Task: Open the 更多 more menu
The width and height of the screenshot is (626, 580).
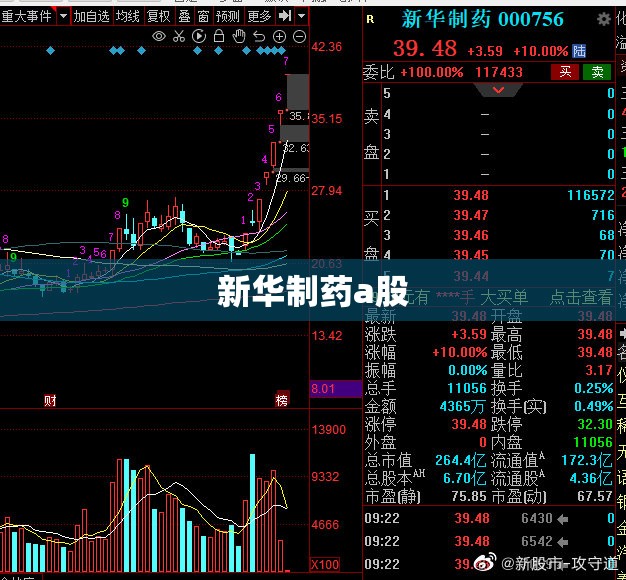Action: tap(259, 16)
